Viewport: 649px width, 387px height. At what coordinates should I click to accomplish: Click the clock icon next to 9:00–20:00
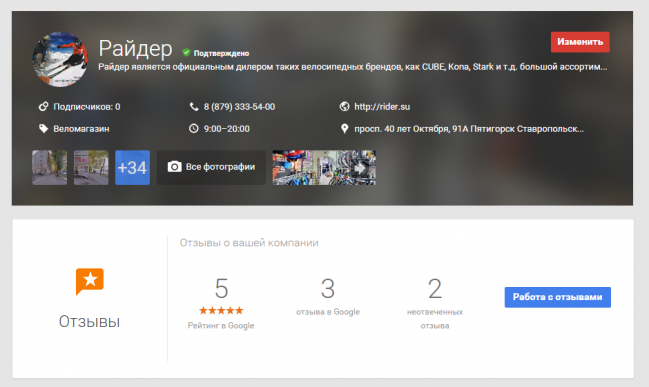194,129
